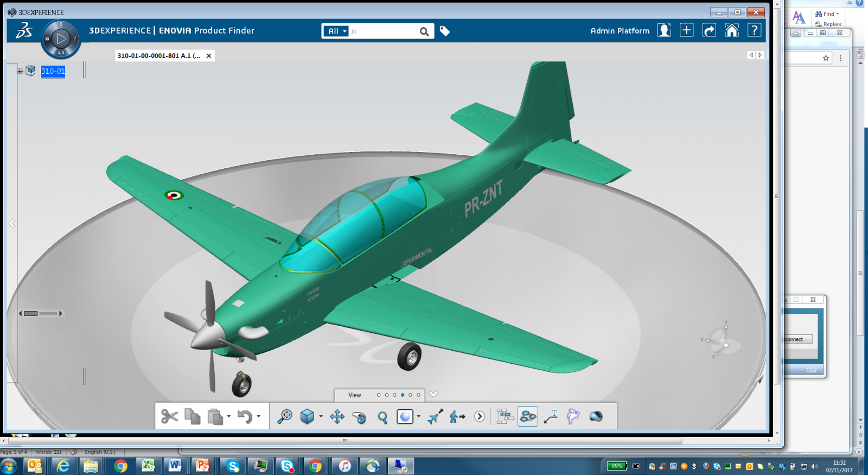The width and height of the screenshot is (868, 475).
Task: Select the sixth action bar page dot
Action: pyautogui.click(x=418, y=395)
